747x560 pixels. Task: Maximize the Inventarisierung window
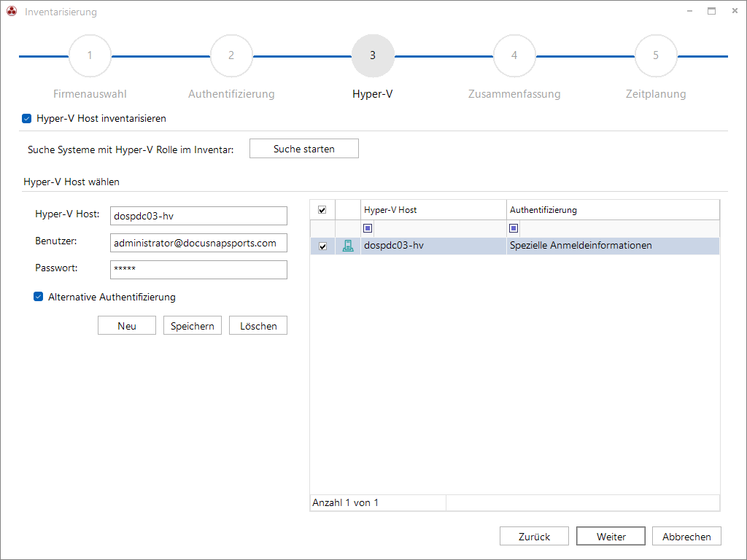(x=712, y=11)
